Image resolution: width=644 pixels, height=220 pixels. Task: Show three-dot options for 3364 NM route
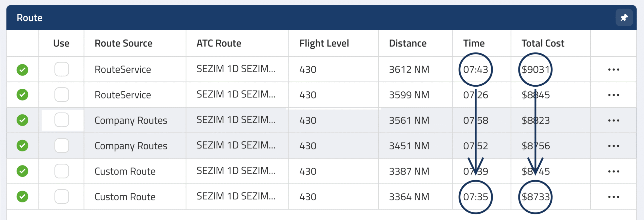click(x=614, y=197)
